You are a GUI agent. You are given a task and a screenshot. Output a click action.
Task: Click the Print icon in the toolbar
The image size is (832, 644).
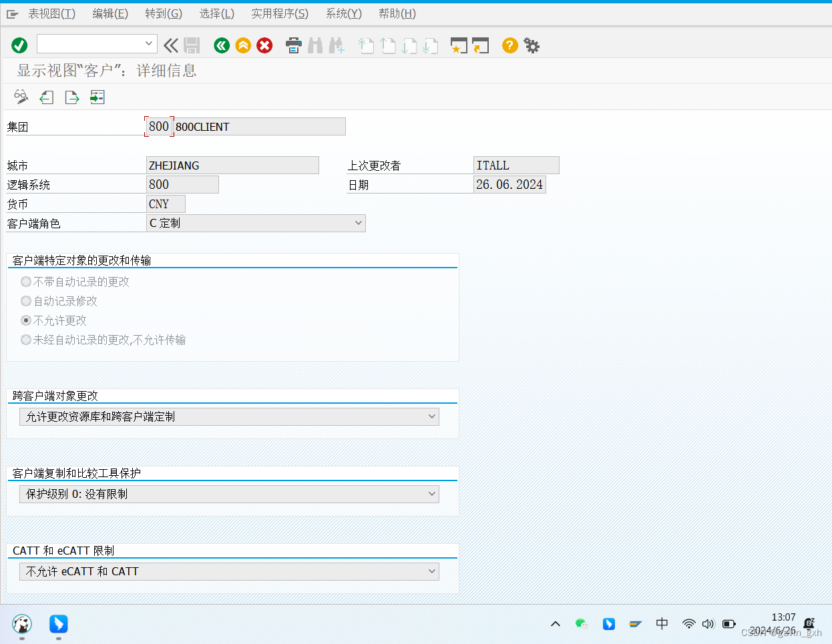(293, 45)
